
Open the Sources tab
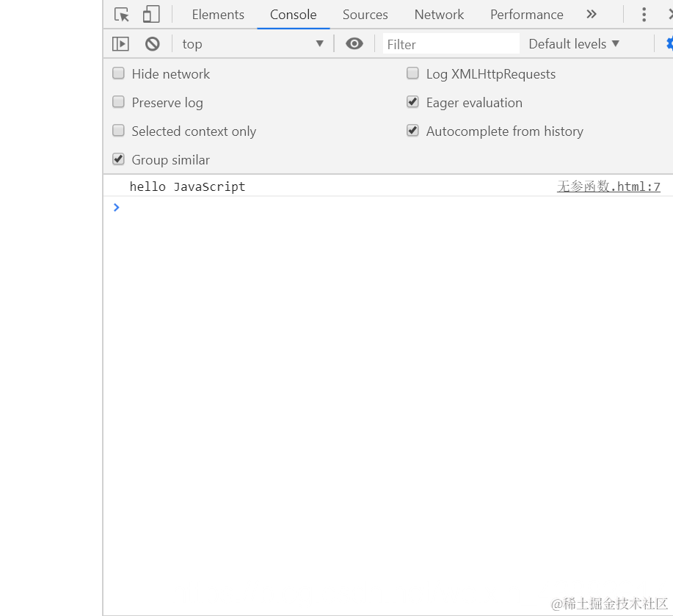[365, 15]
